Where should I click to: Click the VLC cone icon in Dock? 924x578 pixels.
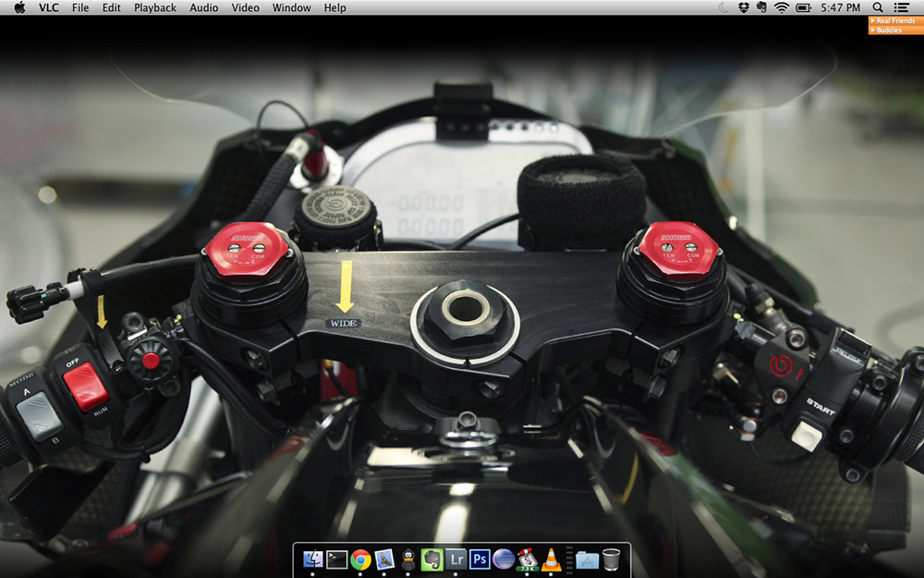click(551, 560)
